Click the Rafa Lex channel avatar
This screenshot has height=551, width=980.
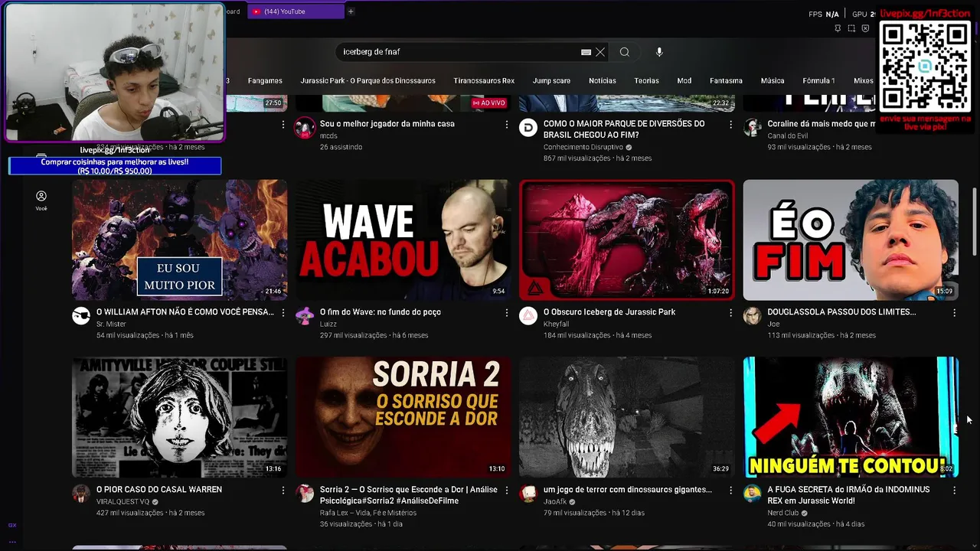tap(305, 494)
